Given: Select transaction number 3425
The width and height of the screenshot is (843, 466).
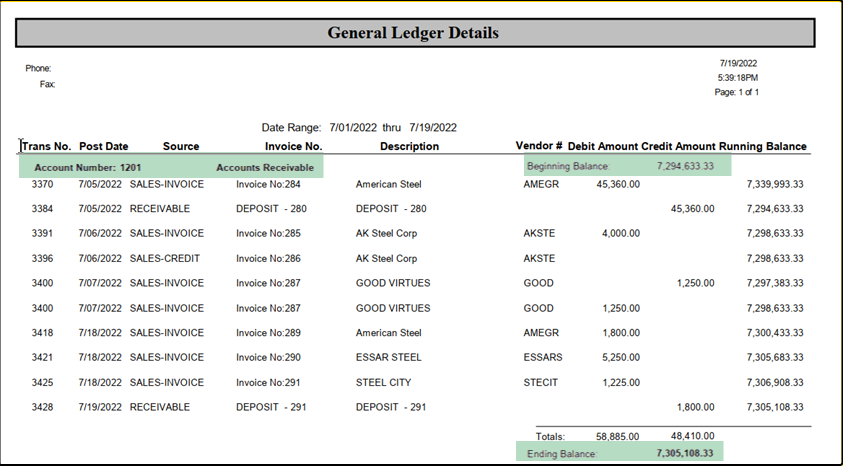Looking at the screenshot, I should [42, 383].
